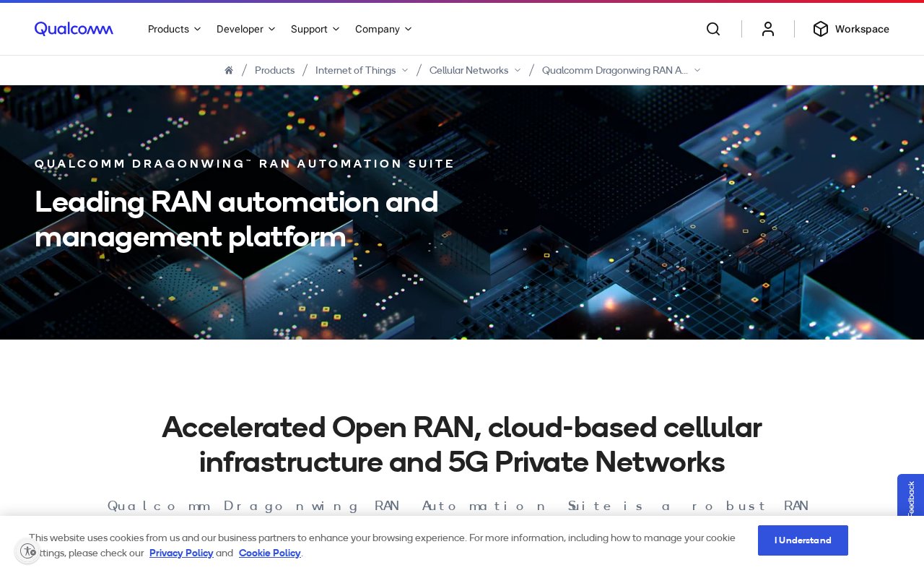
Task: Expand Cellular Networks breadcrumb chevron
Action: tap(518, 70)
